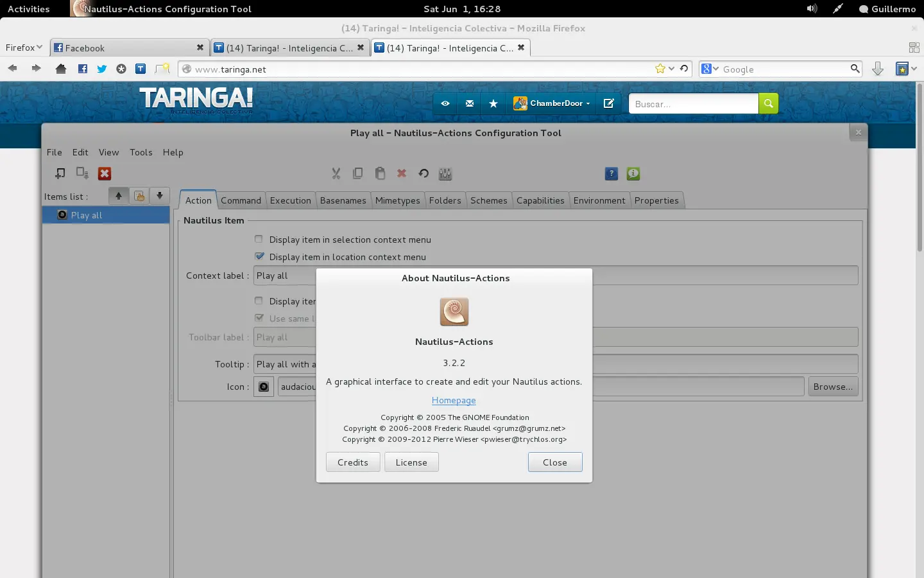Click the cut scissors icon
Screen dimensions: 924x578
(336, 173)
